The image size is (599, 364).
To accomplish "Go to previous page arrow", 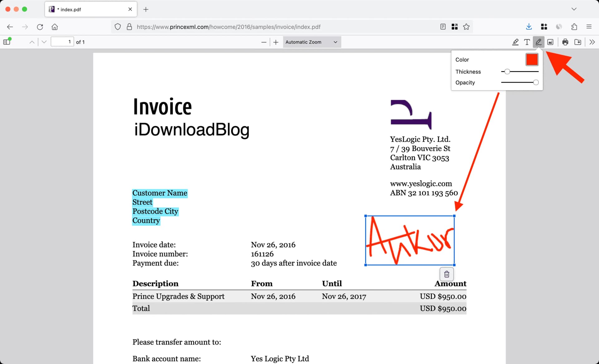I will tap(32, 41).
